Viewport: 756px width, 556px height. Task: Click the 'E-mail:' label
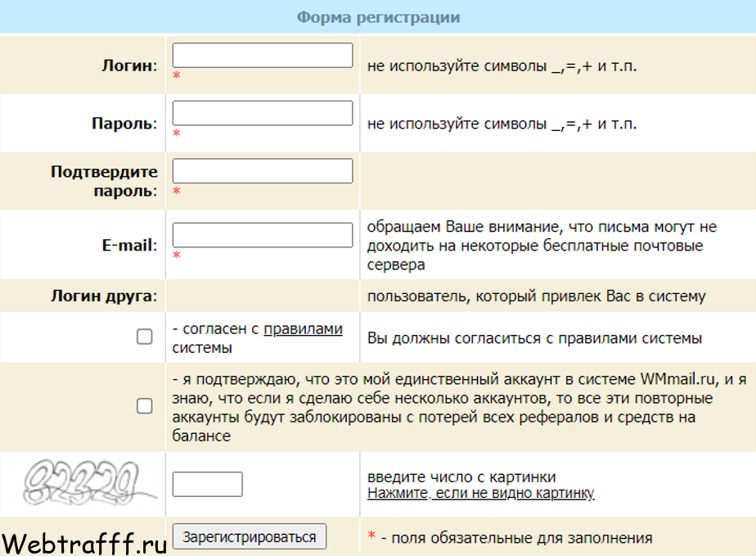click(129, 245)
